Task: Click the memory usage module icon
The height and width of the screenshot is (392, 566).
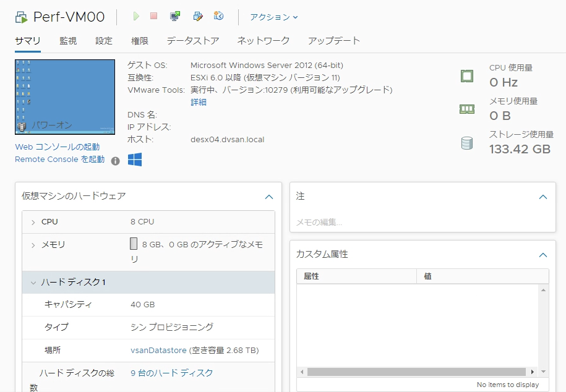Action: point(467,109)
